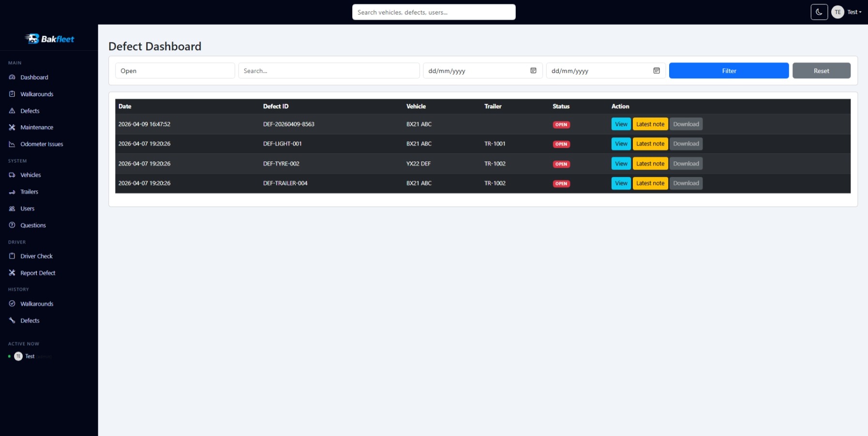The height and width of the screenshot is (436, 868).
Task: Open the Report Defect menu item
Action: point(38,273)
